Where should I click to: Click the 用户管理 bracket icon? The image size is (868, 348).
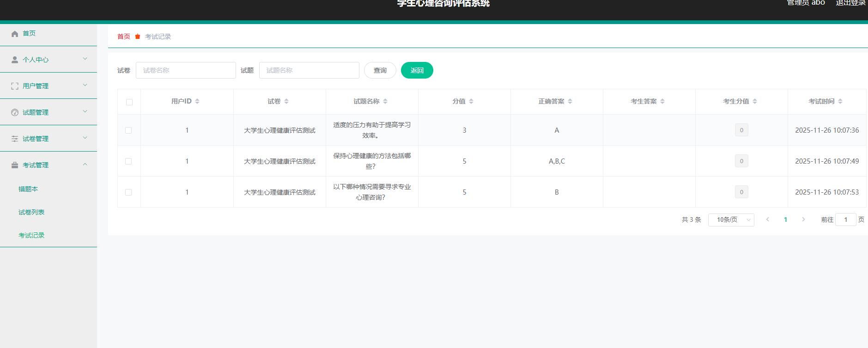(15, 86)
